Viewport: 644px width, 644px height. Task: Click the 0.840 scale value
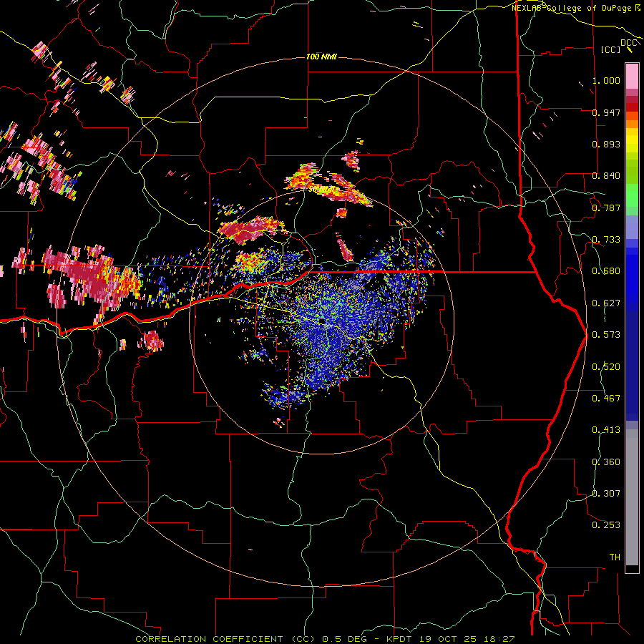(x=606, y=176)
